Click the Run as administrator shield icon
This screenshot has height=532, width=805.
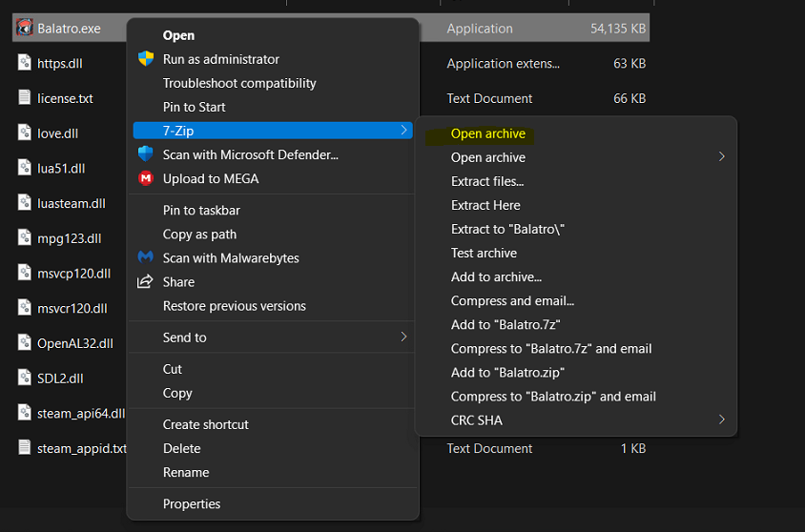(146, 59)
